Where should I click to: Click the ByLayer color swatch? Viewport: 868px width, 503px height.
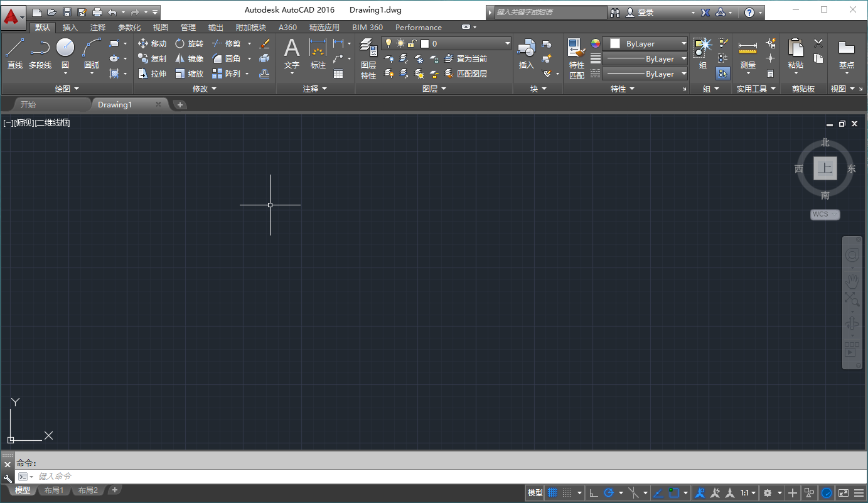(614, 43)
